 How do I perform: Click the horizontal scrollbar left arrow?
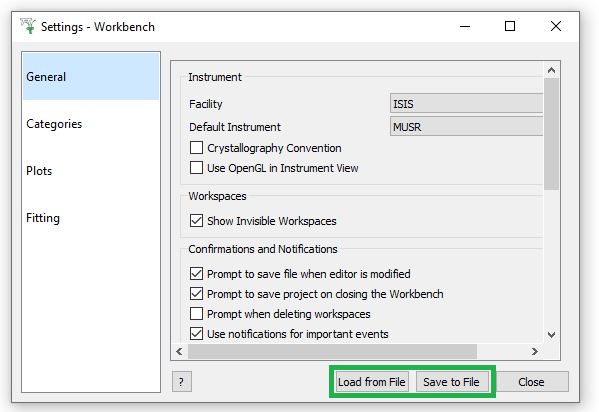[x=179, y=351]
